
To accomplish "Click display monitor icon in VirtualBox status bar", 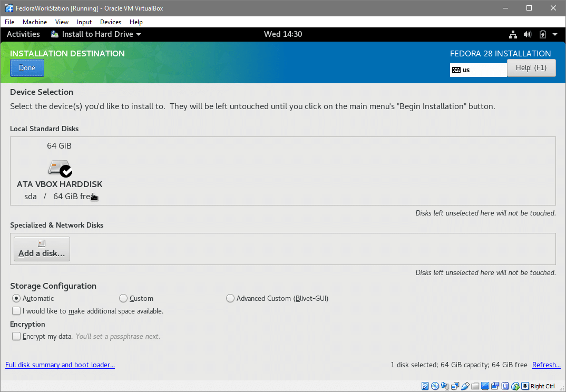I will [x=485, y=386].
